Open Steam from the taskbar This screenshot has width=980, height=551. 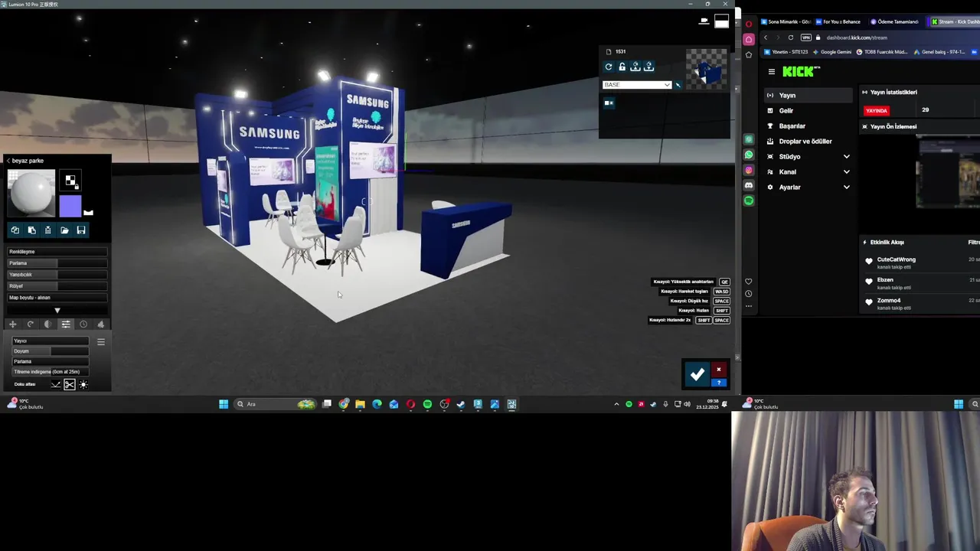point(461,404)
